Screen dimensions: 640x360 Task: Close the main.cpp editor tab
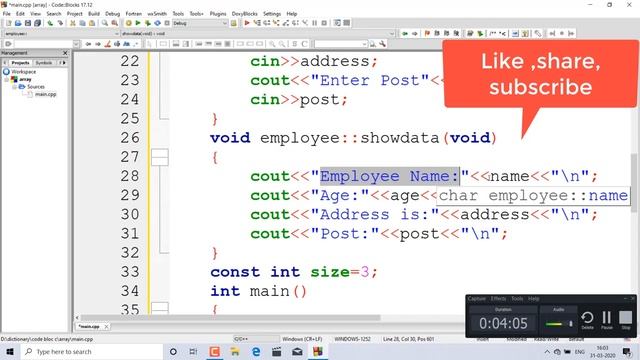click(106, 327)
